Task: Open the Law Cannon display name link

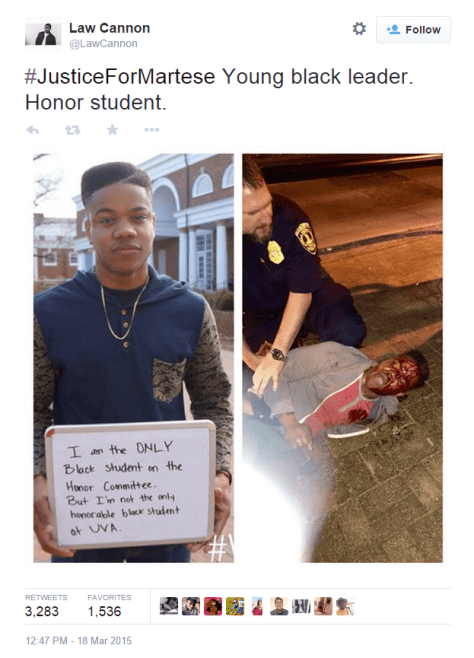Action: (x=109, y=28)
